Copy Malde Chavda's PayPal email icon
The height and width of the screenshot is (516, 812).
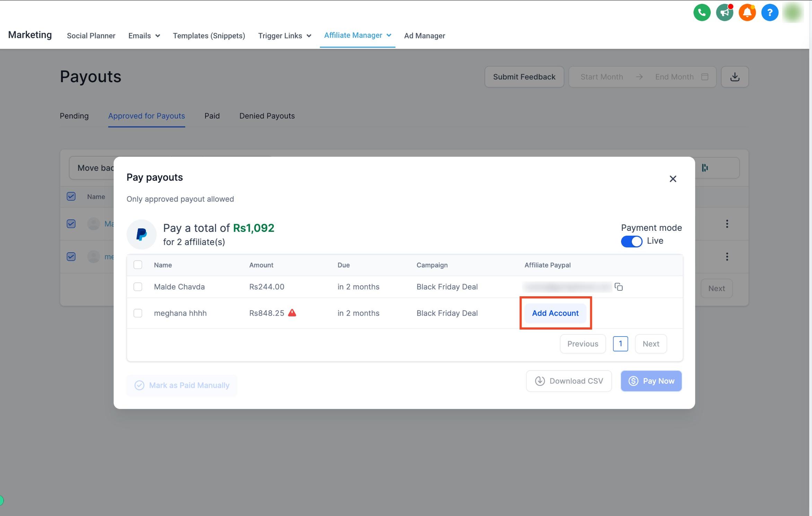619,287
